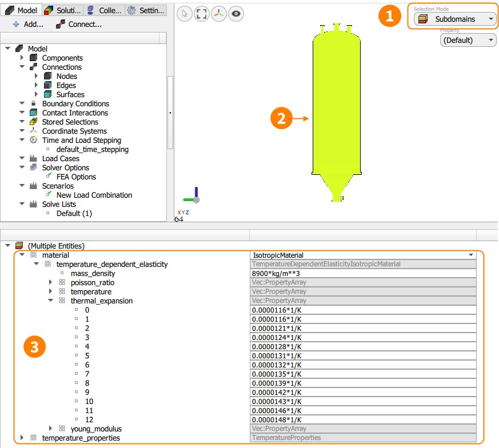
Task: Open the Solution tab
Action: click(x=62, y=10)
